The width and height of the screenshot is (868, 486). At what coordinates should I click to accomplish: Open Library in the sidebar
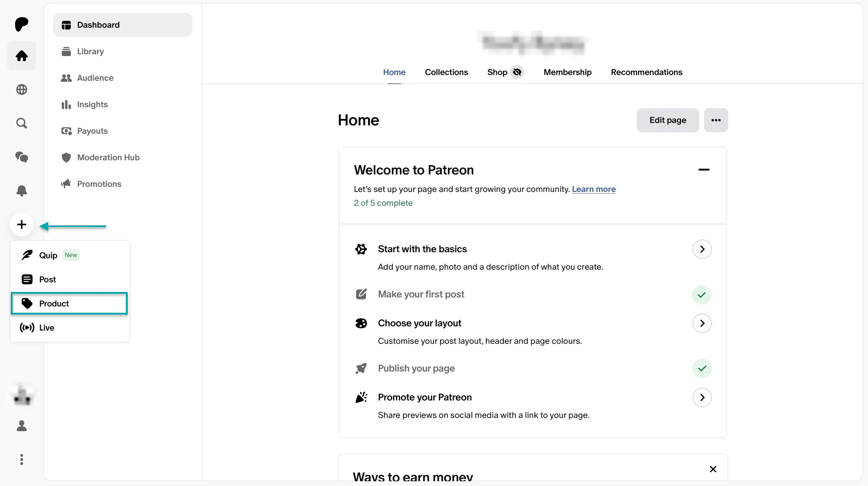click(x=123, y=51)
